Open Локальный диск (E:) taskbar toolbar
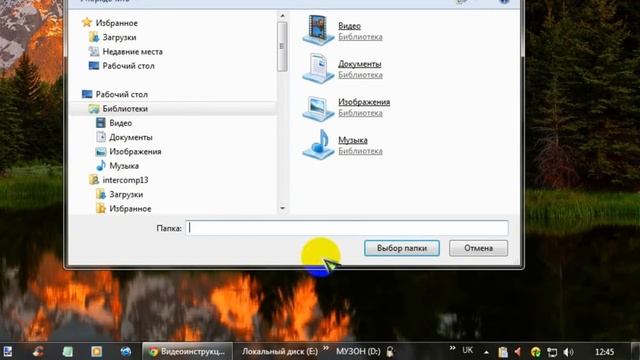640x360 pixels. (x=280, y=351)
